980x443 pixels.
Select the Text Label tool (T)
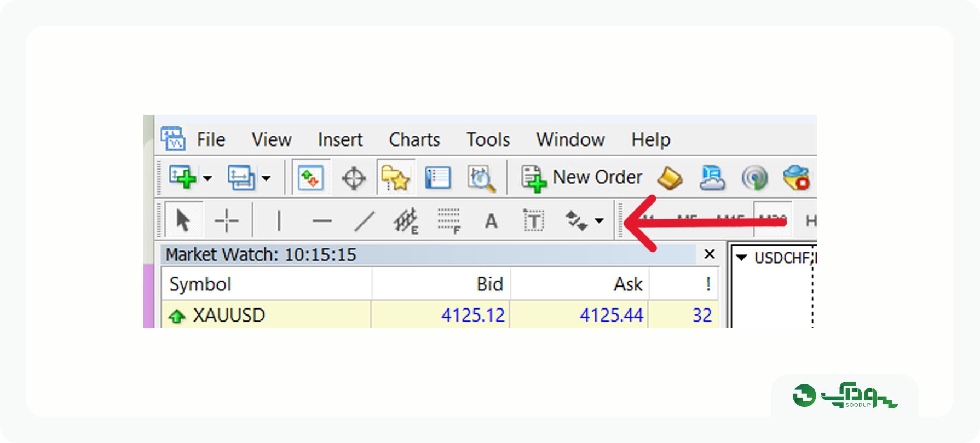click(x=534, y=221)
